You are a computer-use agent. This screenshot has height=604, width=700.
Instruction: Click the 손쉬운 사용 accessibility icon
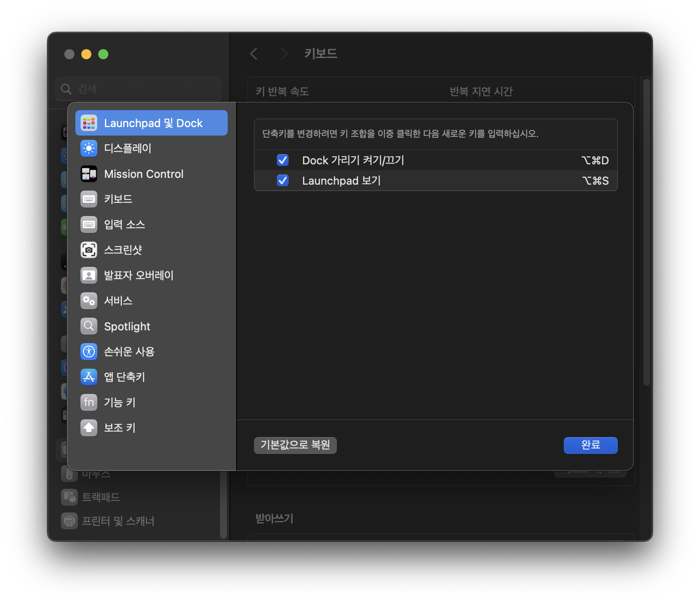[89, 352]
